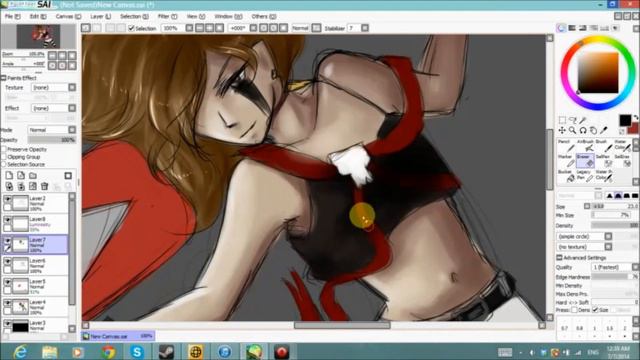Enable Selection Source
Image resolution: width=640 pixels, height=360 pixels.
point(4,164)
